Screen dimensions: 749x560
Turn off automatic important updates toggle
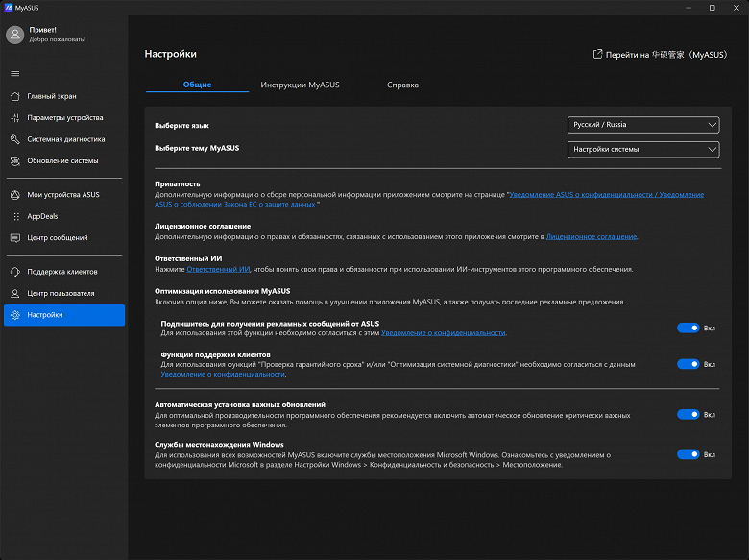click(x=688, y=415)
